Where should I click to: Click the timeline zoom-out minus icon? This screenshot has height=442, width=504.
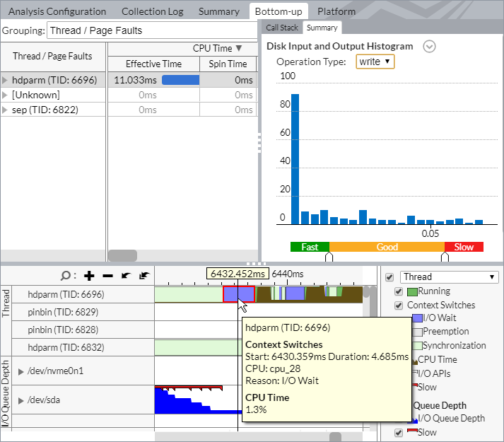click(x=108, y=276)
